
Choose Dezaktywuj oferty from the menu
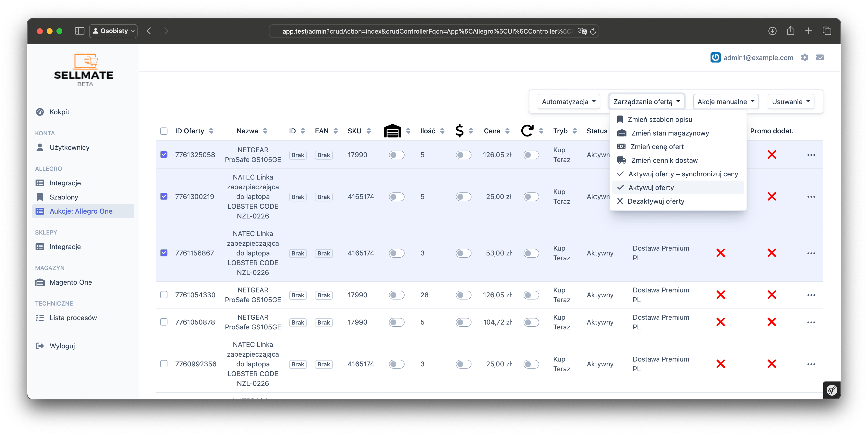tap(678, 201)
